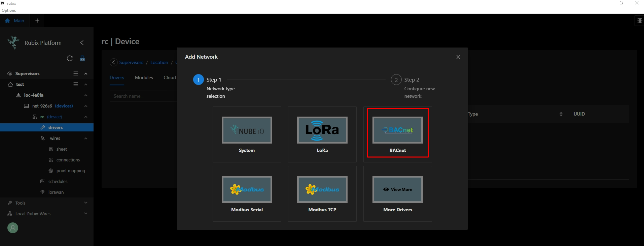644x246 pixels.
Task: Switch to the Drivers tab
Action: [x=117, y=78]
